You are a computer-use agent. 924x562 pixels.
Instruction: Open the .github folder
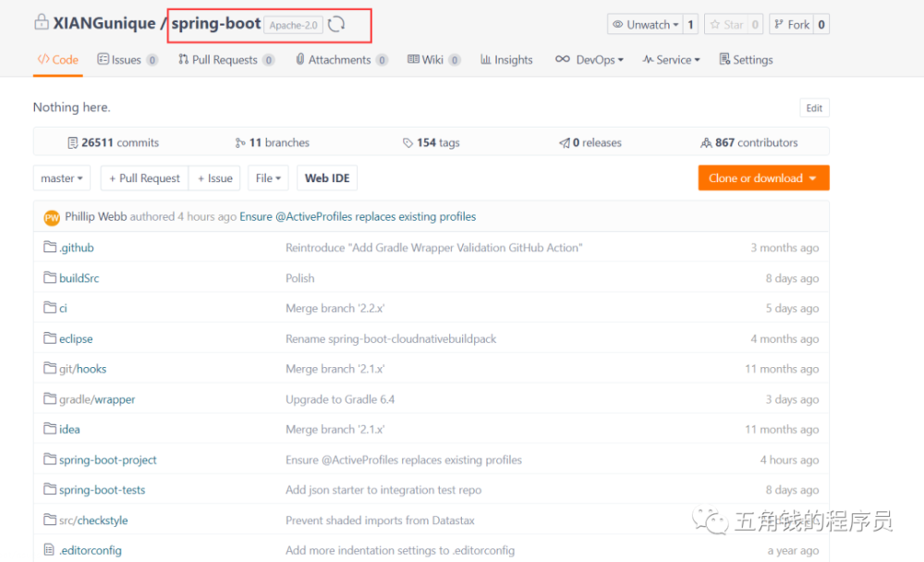click(77, 248)
